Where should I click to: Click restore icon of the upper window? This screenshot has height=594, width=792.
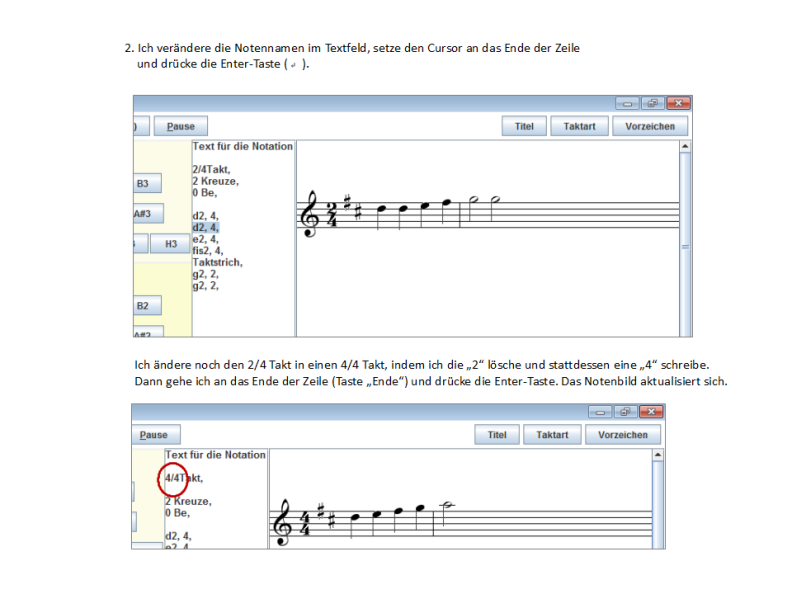point(652,103)
